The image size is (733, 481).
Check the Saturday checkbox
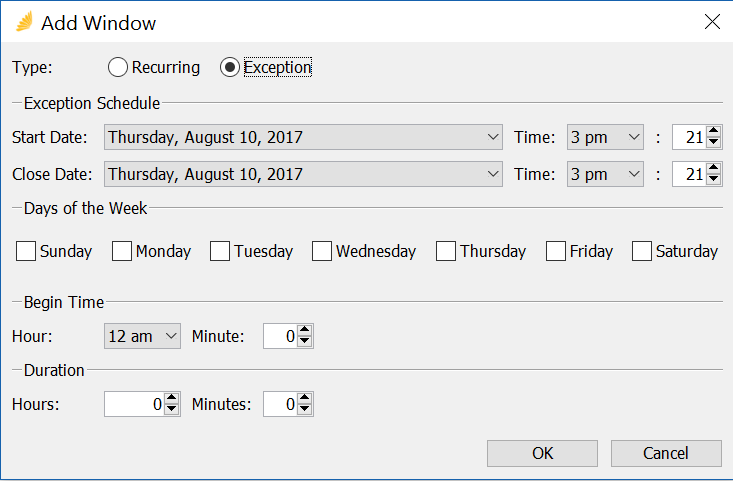tap(641, 251)
